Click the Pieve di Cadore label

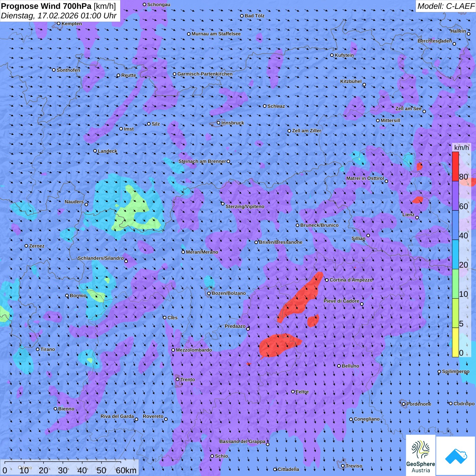[341, 301]
